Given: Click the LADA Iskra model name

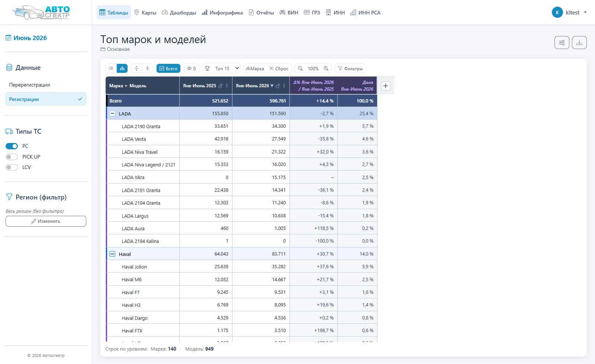Looking at the screenshot, I should pos(133,177).
